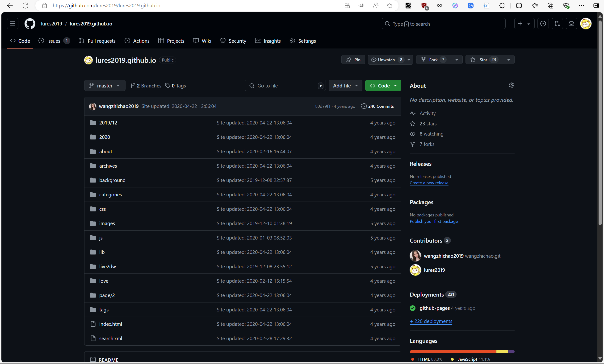Screen dimensions: 604x364
Task: Add page to browser favorites star
Action: tap(390, 5)
